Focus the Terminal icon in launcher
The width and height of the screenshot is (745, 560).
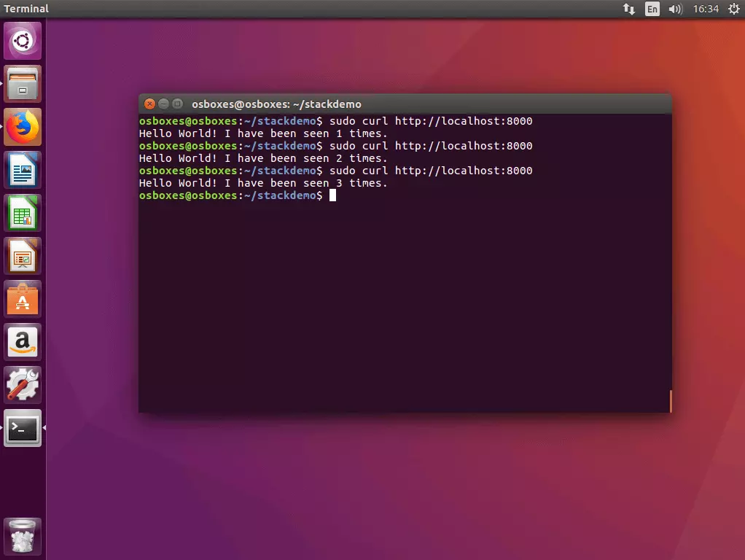23,429
